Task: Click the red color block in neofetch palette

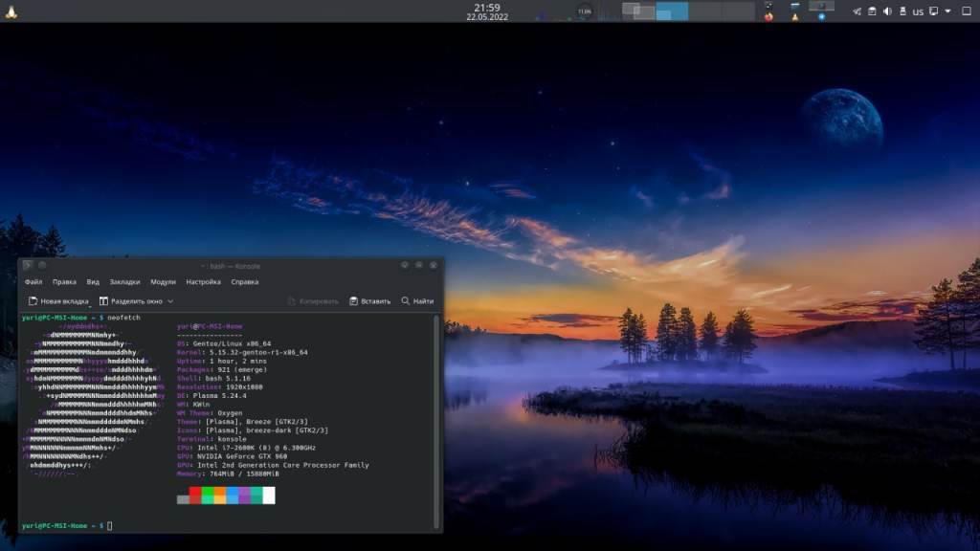Action: click(195, 496)
